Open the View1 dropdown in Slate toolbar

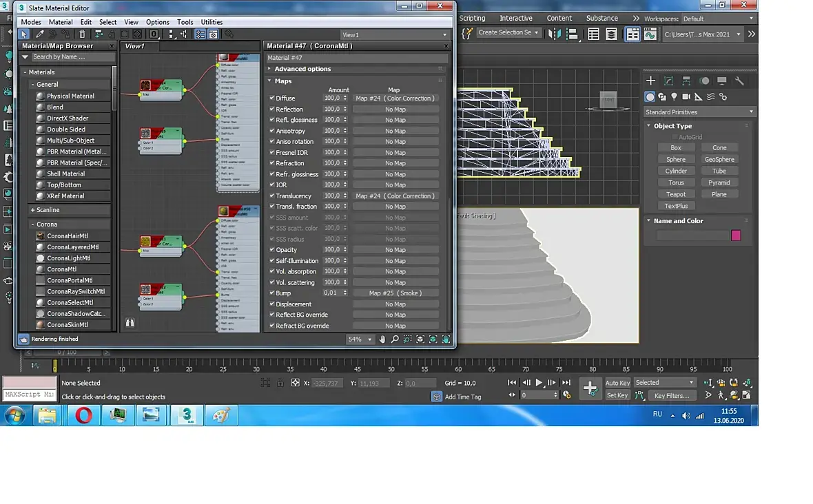(395, 34)
